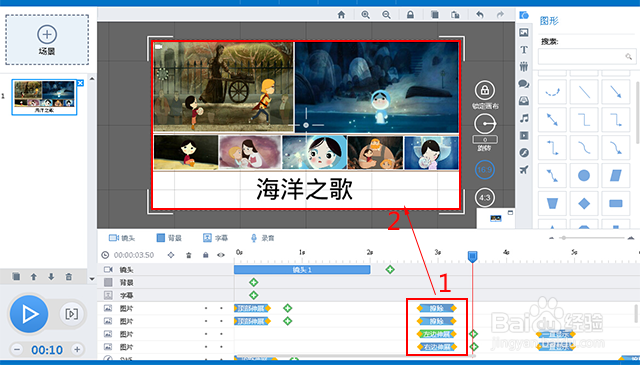Select the 16:9 aspect ratio
The height and width of the screenshot is (365, 640).
point(485,169)
